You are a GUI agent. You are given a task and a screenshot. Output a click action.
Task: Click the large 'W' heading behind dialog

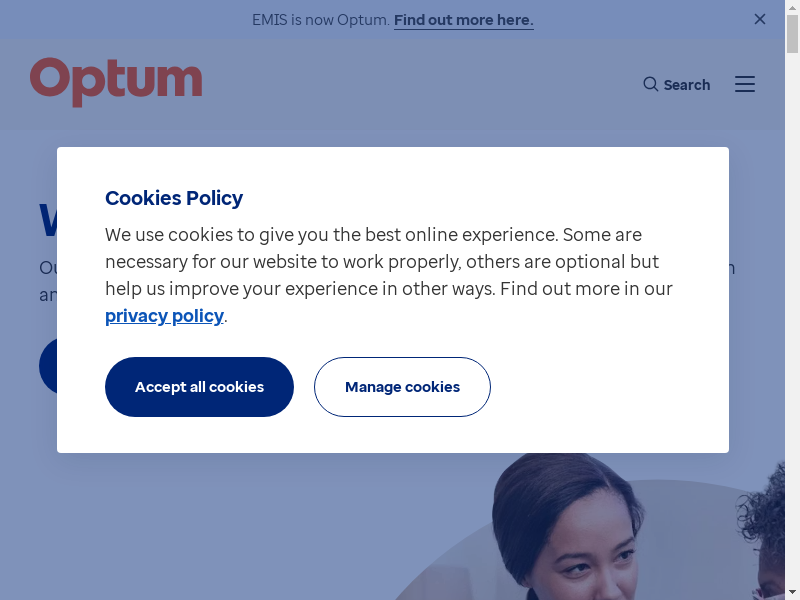[x=48, y=222]
